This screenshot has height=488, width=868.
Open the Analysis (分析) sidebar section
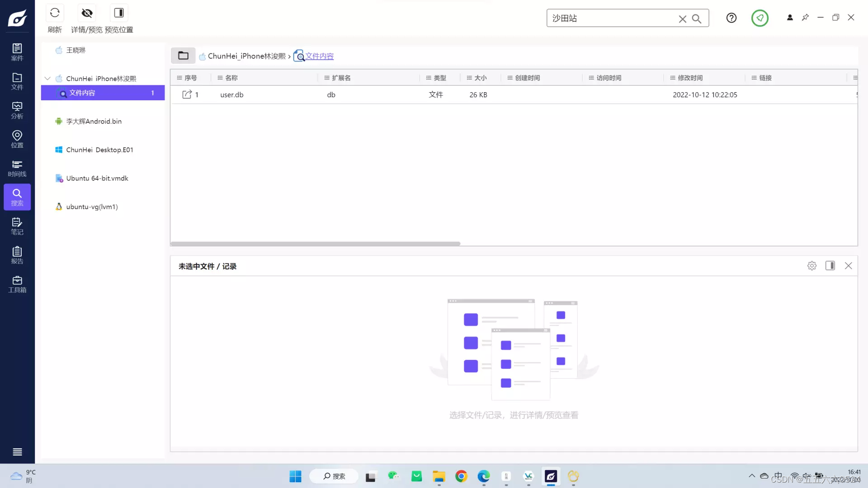[x=17, y=110]
